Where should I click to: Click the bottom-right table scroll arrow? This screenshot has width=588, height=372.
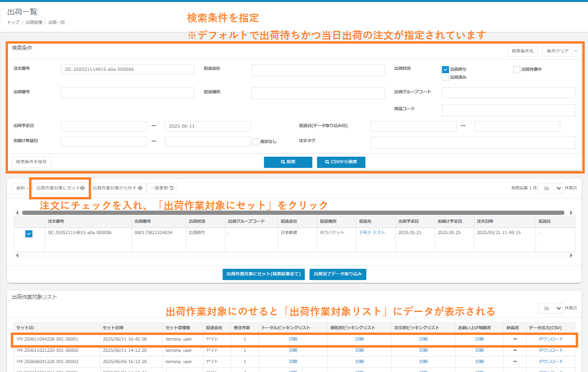[x=572, y=256]
